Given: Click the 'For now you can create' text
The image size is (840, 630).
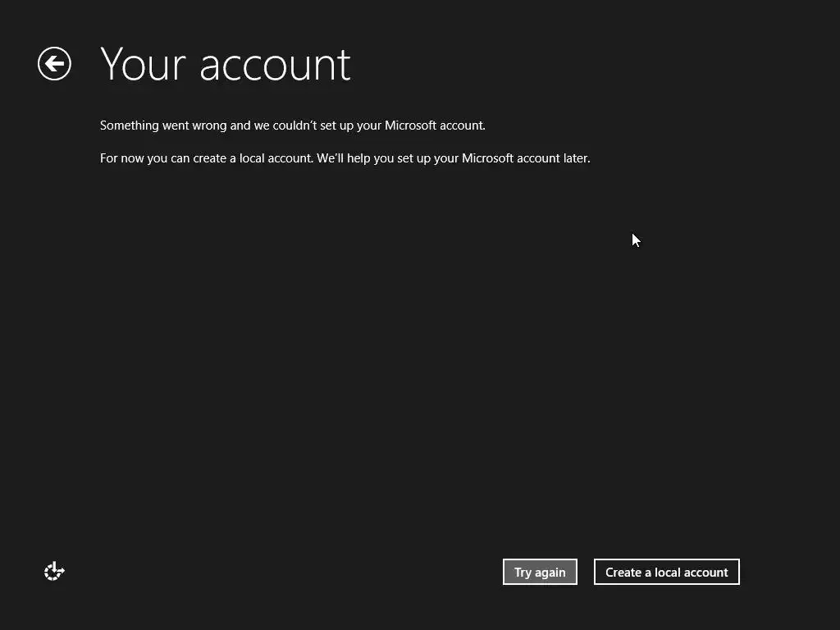Looking at the screenshot, I should (x=345, y=158).
